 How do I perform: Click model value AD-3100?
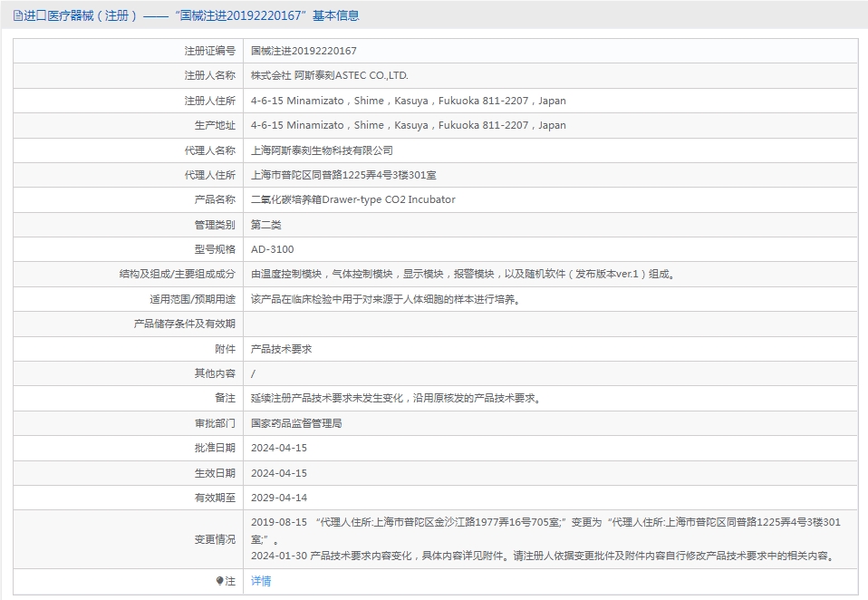pyautogui.click(x=273, y=249)
